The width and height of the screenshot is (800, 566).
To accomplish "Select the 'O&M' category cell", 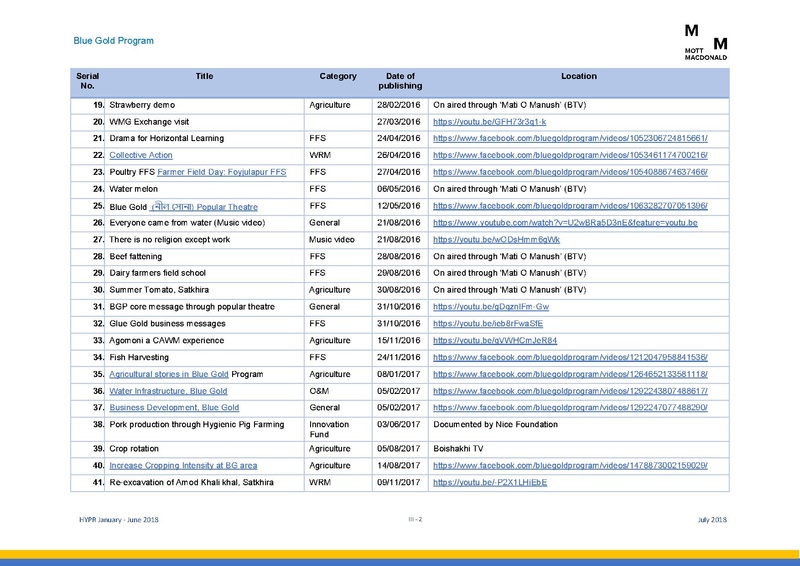I will 319,391.
